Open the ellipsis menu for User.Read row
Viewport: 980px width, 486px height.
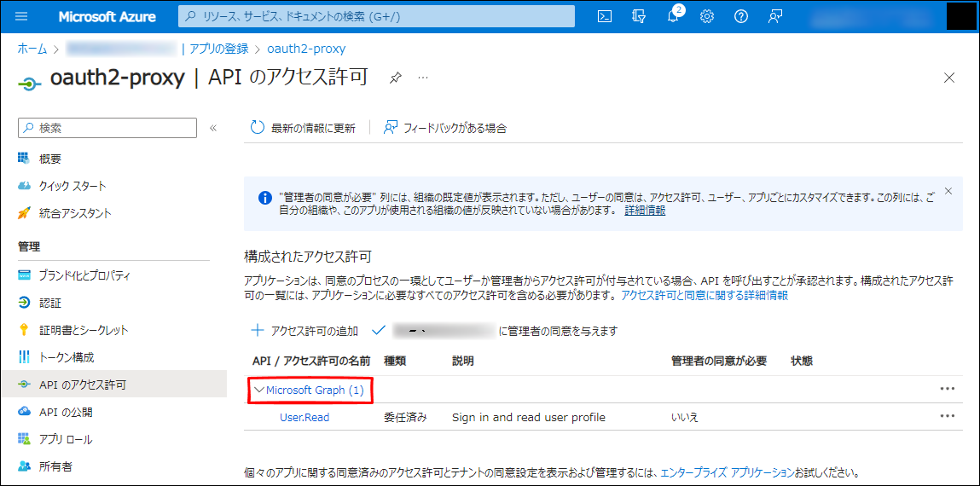(x=947, y=416)
